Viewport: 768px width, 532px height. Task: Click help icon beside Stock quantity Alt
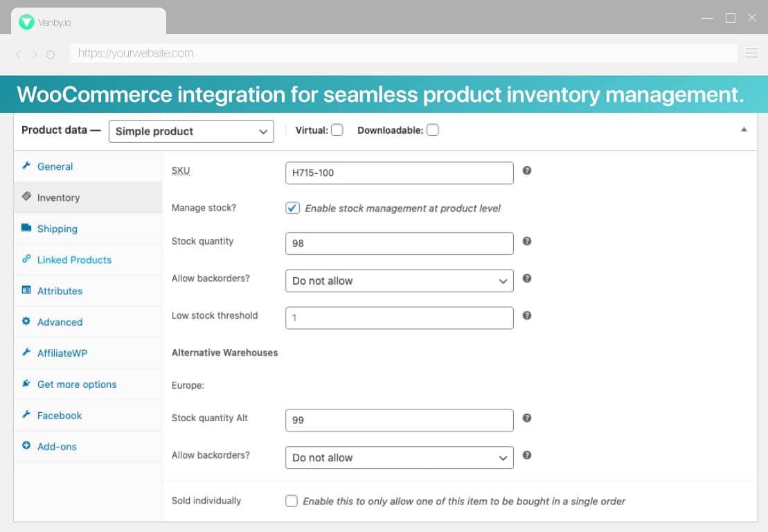[x=526, y=418]
